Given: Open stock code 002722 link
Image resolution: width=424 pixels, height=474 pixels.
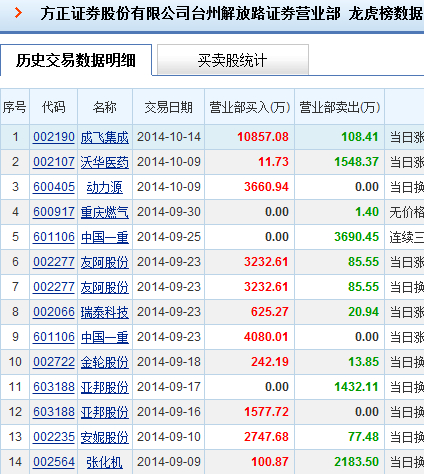Looking at the screenshot, I should [54, 362].
